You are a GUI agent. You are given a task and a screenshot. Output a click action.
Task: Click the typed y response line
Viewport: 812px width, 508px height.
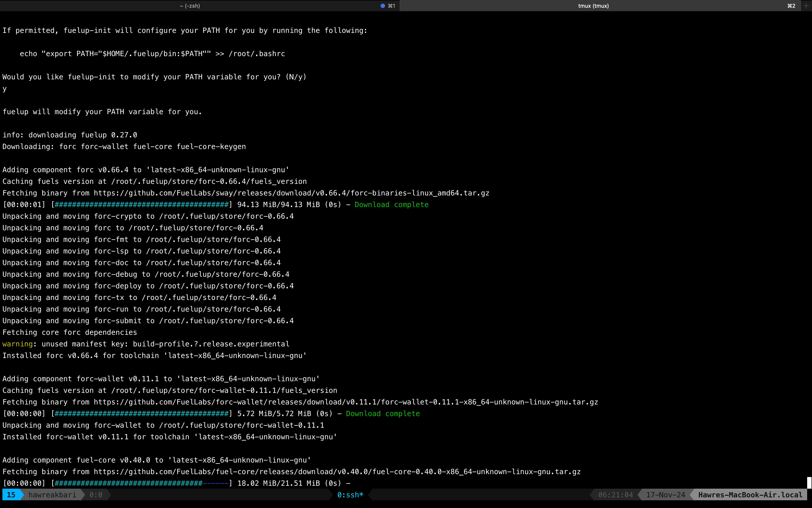tap(5, 89)
